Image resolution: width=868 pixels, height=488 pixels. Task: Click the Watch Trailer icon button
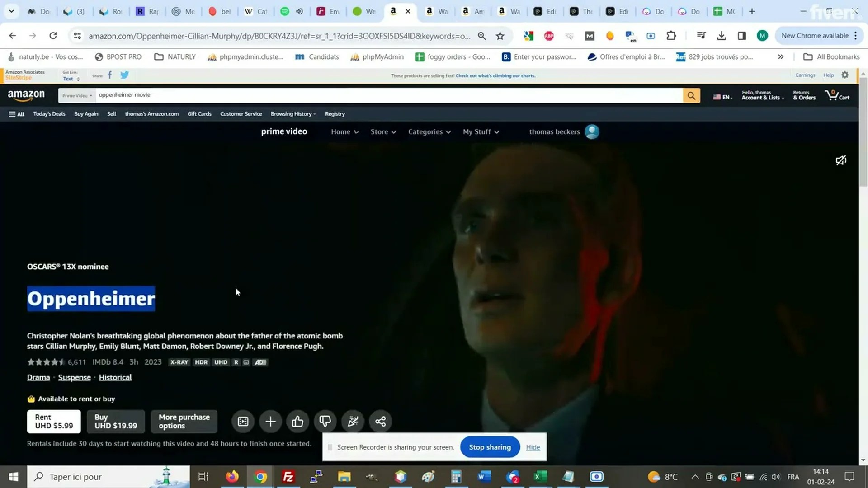[x=243, y=422]
